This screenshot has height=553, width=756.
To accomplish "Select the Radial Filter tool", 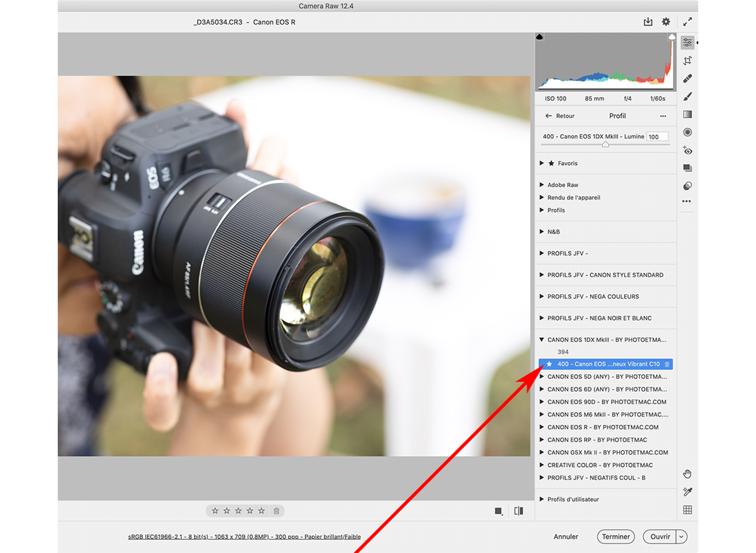I will 687,132.
